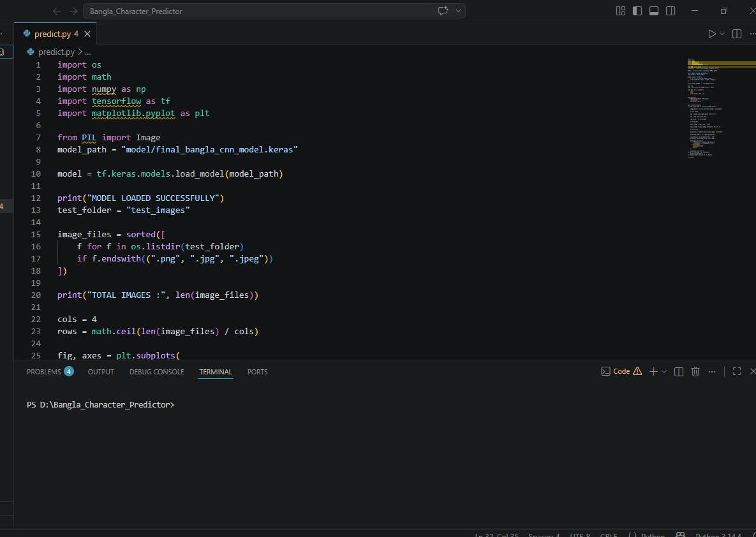Create a new terminal with plus icon
Image resolution: width=756 pixels, height=537 pixels.
click(653, 371)
